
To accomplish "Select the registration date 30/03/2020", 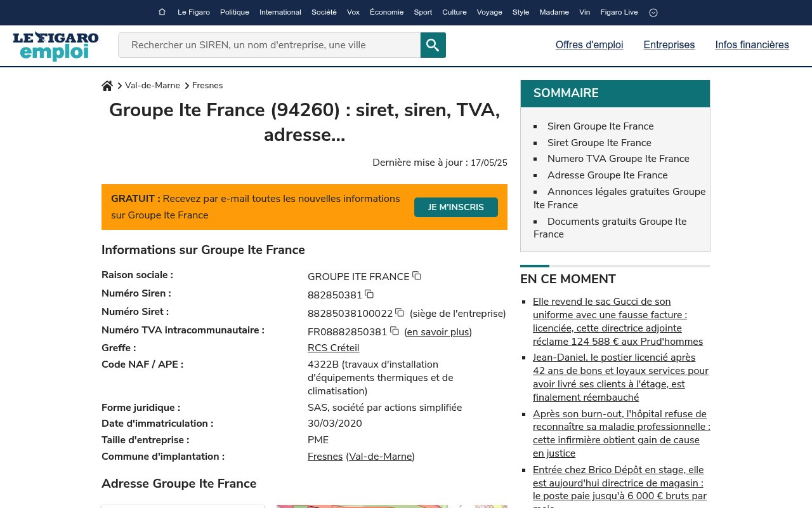I will click(335, 424).
